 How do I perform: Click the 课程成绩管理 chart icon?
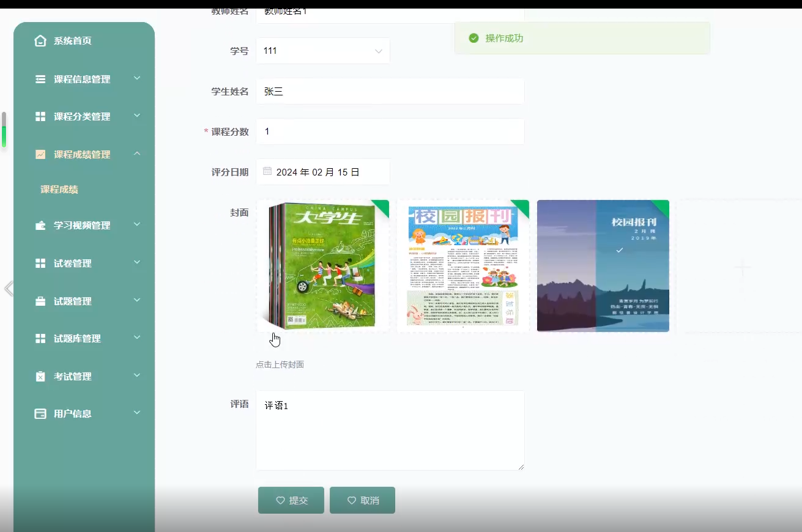click(40, 155)
